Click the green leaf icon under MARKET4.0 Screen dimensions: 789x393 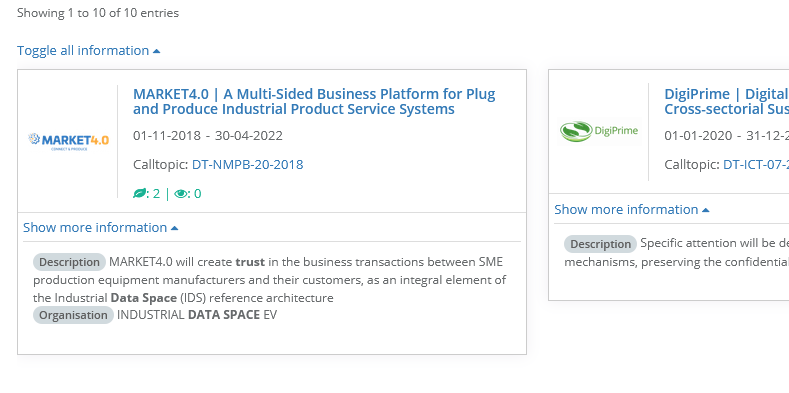pyautogui.click(x=139, y=194)
